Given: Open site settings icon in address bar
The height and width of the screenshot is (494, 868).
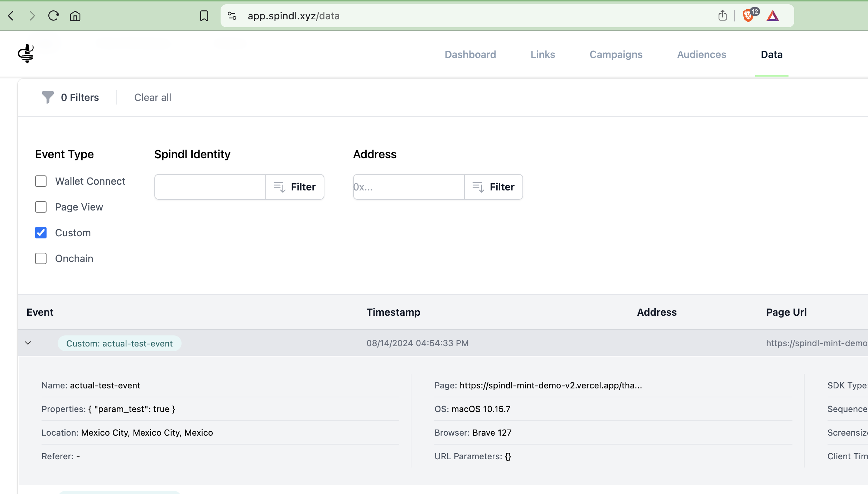Looking at the screenshot, I should [x=232, y=16].
